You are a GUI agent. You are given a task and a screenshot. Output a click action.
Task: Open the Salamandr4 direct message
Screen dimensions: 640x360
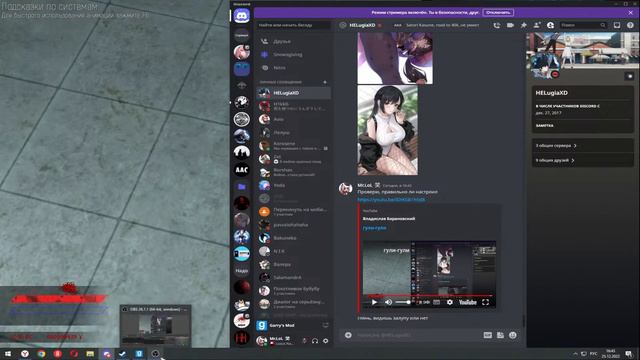[x=293, y=278]
